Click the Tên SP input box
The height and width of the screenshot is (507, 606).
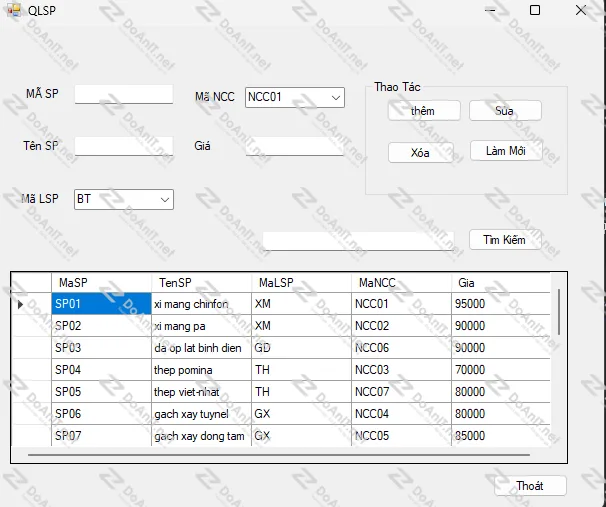(124, 147)
